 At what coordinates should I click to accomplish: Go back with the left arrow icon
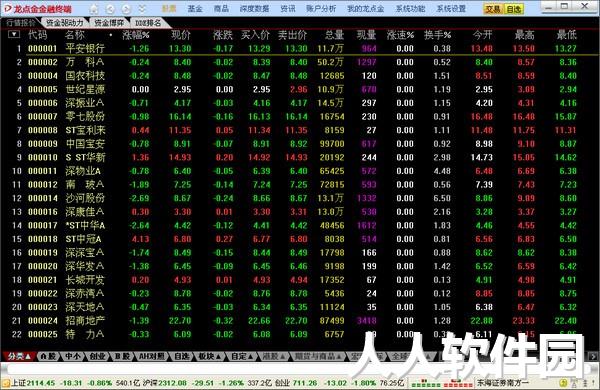point(110,8)
